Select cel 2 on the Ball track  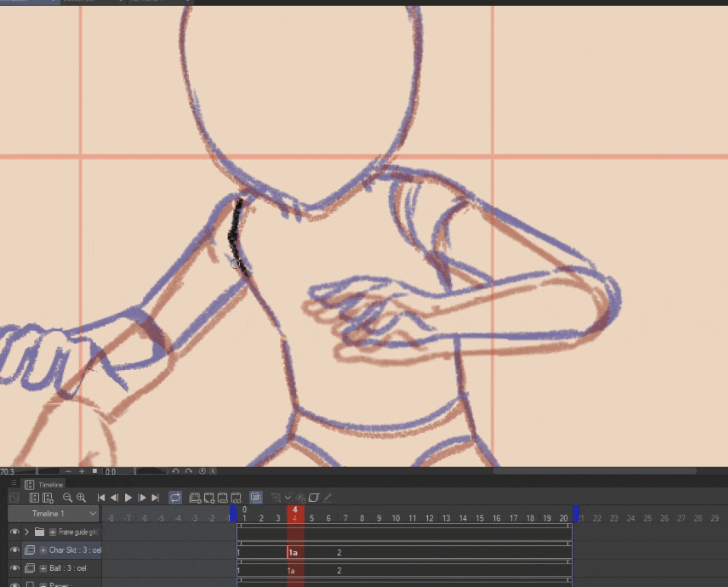340,571
